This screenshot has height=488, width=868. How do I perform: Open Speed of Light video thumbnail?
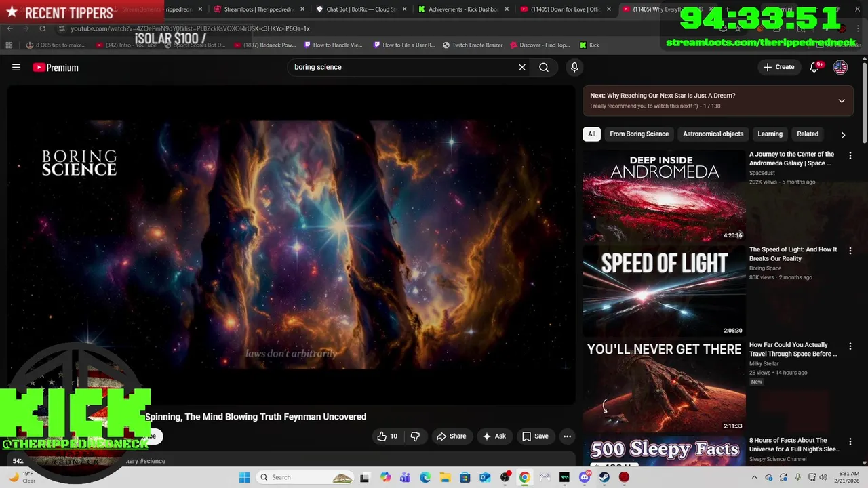[x=664, y=291]
